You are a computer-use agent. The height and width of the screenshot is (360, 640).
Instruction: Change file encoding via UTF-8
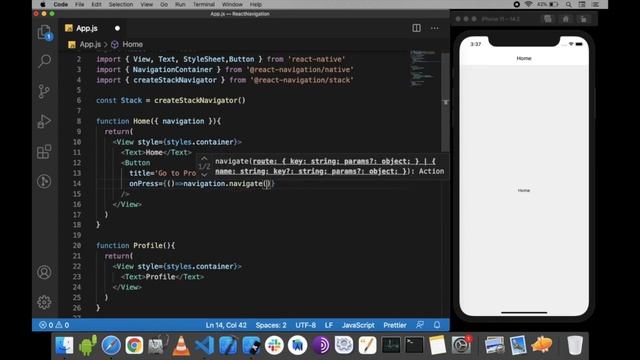(305, 325)
